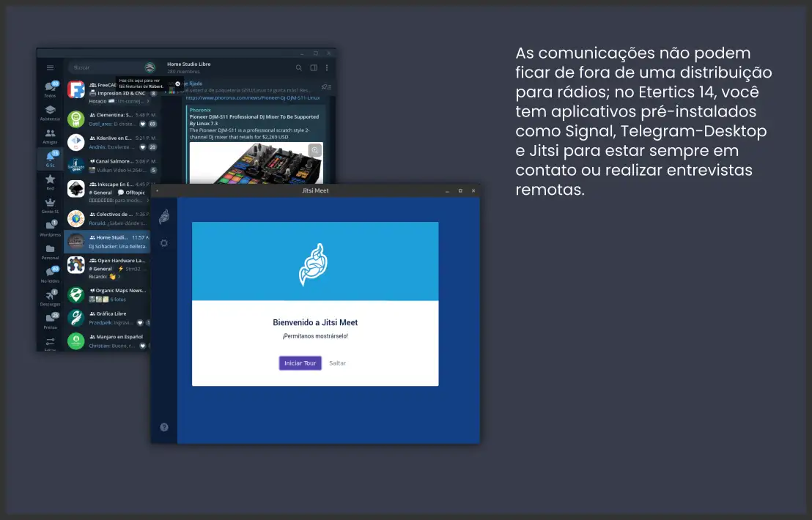812x520 pixels.
Task: Open the Descargas folder in Telegram
Action: pyautogui.click(x=51, y=298)
